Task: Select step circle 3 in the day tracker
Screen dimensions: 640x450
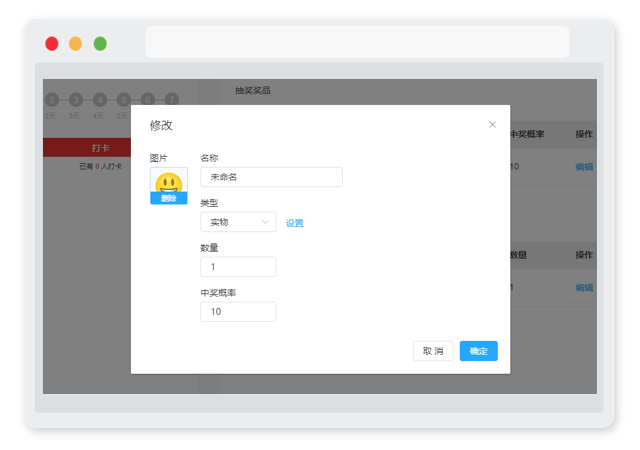Action: pyautogui.click(x=76, y=100)
